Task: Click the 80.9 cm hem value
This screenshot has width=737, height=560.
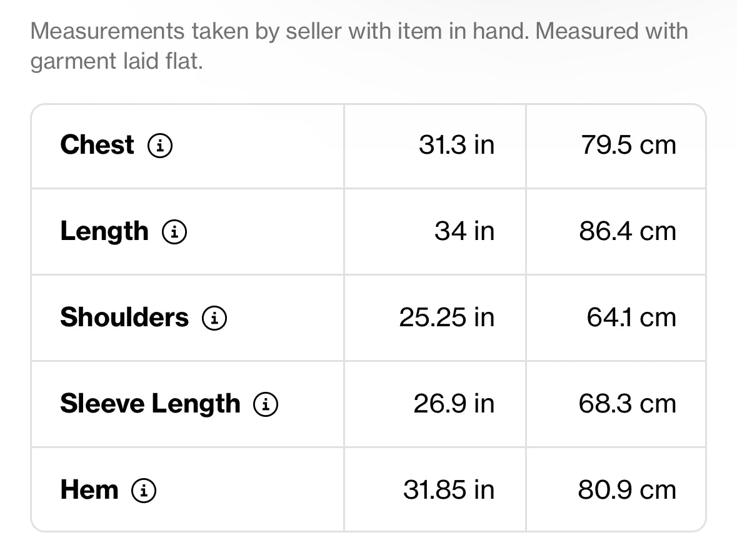Action: 627,490
